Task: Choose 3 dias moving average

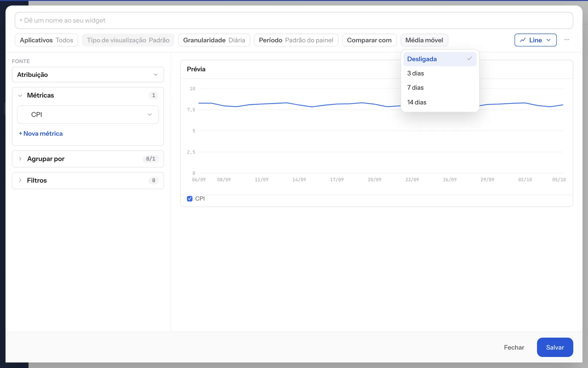Action: tap(440, 73)
